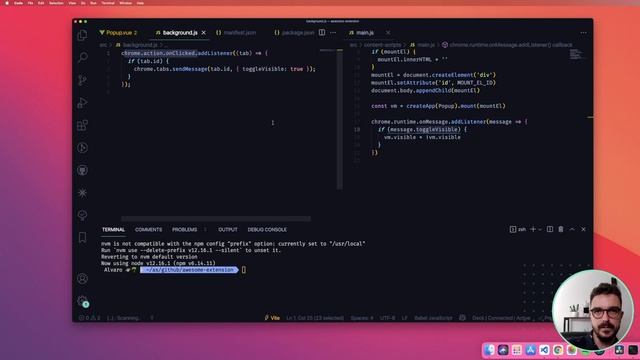Click the zsh terminal shell label
640x360 pixels.
518,229
